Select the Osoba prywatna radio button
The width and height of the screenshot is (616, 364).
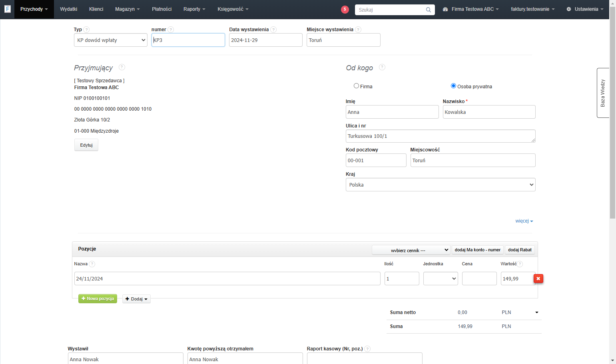(x=453, y=86)
